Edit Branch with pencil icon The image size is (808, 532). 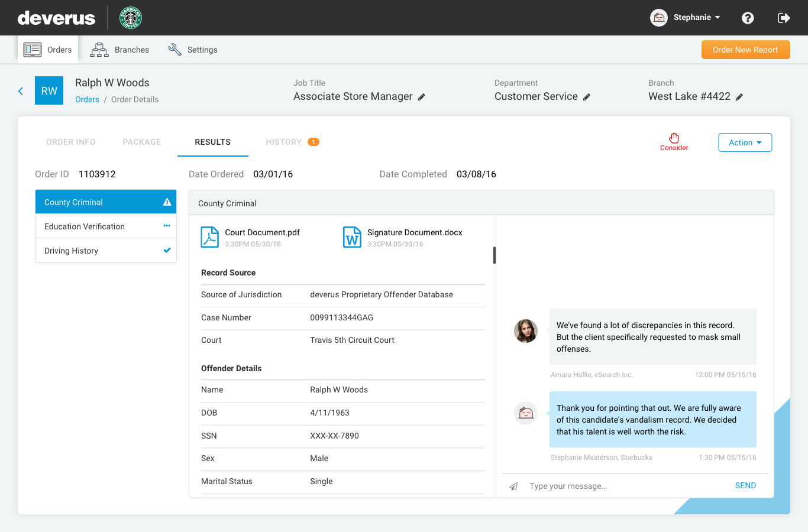(739, 97)
